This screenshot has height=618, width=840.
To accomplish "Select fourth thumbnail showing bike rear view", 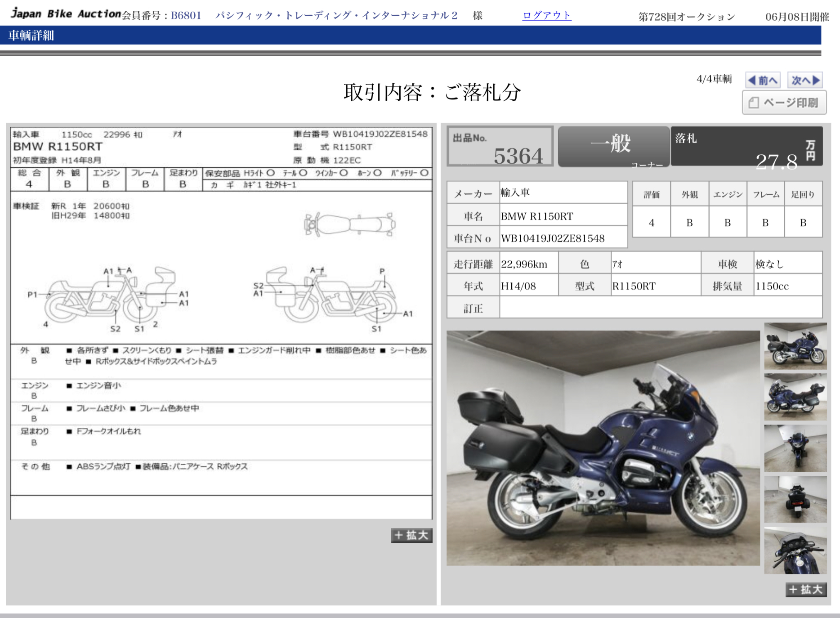I will tap(795, 499).
